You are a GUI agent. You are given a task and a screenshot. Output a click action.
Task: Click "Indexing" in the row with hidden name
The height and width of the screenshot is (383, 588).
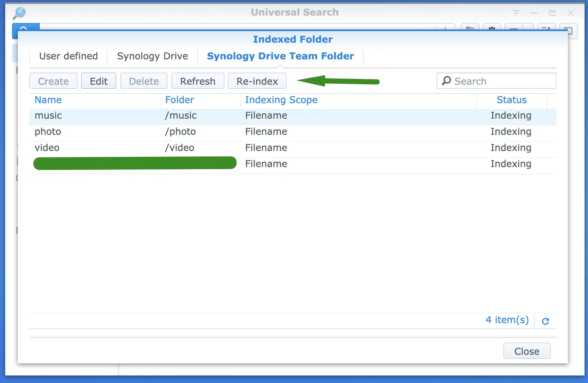pos(511,164)
